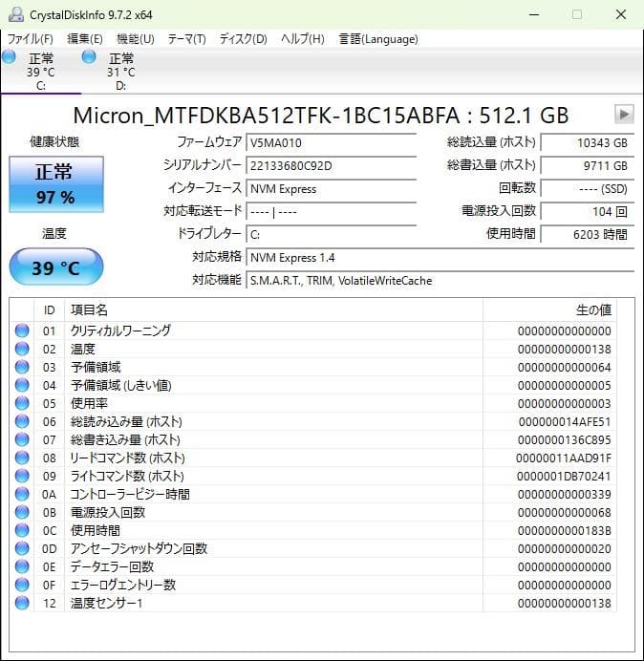The width and height of the screenshot is (644, 661).
Task: Click the ID column header
Action: (x=50, y=310)
